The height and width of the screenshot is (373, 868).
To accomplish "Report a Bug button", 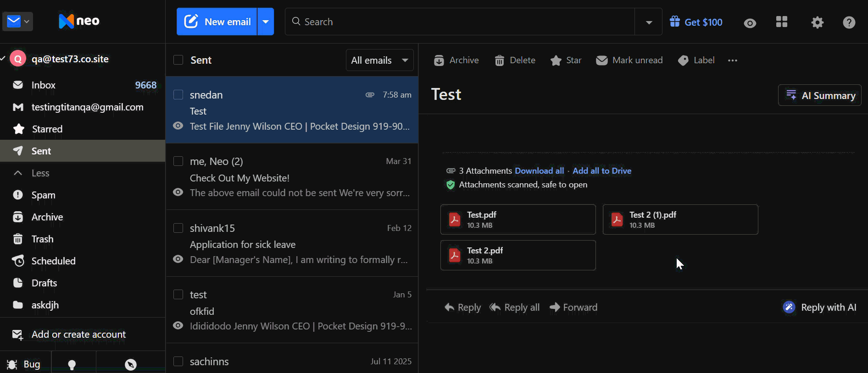I will [24, 364].
